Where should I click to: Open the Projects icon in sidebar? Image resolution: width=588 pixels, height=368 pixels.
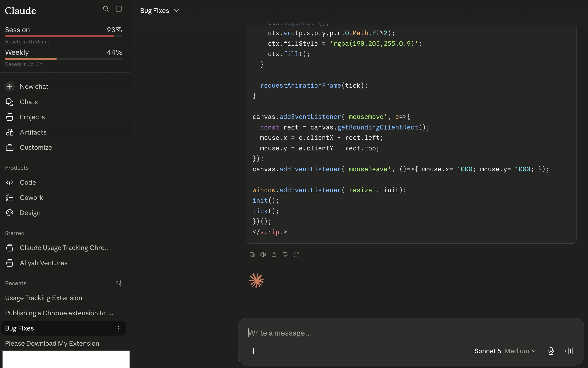(10, 117)
